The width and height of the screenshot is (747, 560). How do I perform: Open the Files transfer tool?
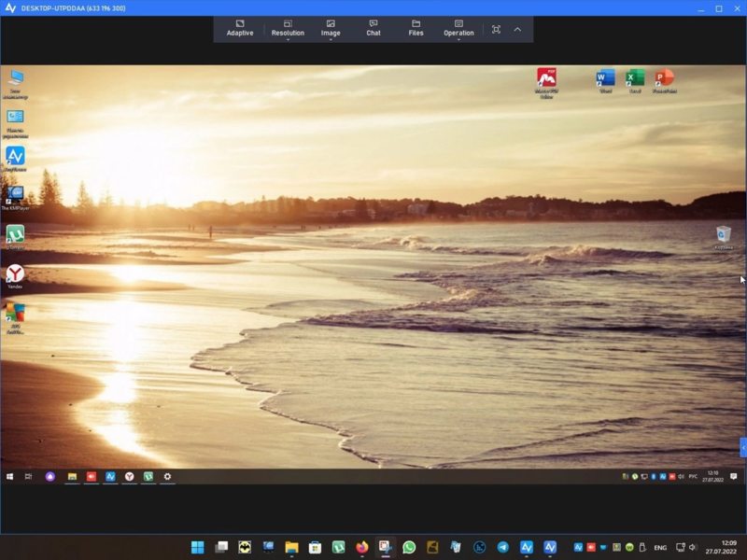point(416,27)
